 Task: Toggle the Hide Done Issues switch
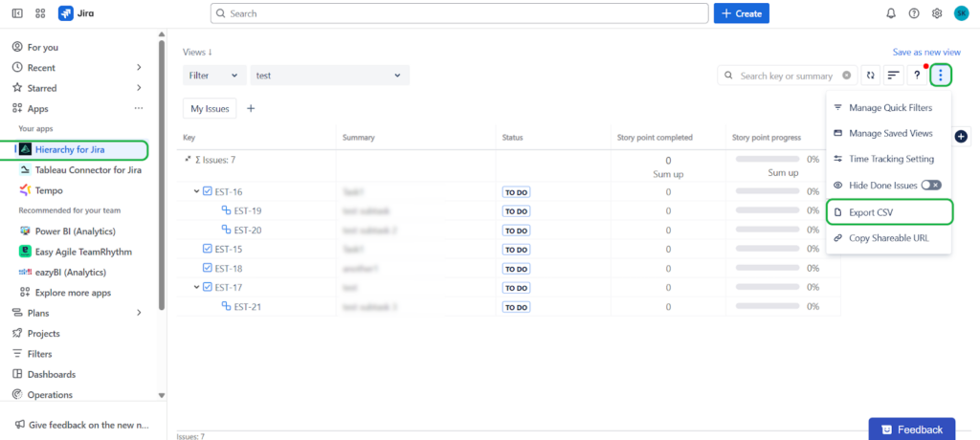(930, 186)
